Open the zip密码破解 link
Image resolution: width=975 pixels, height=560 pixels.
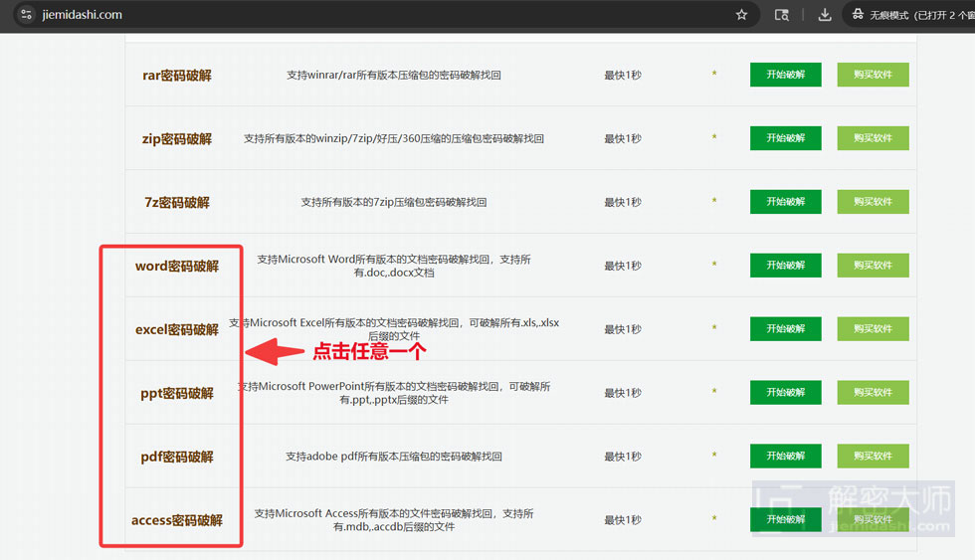(177, 138)
